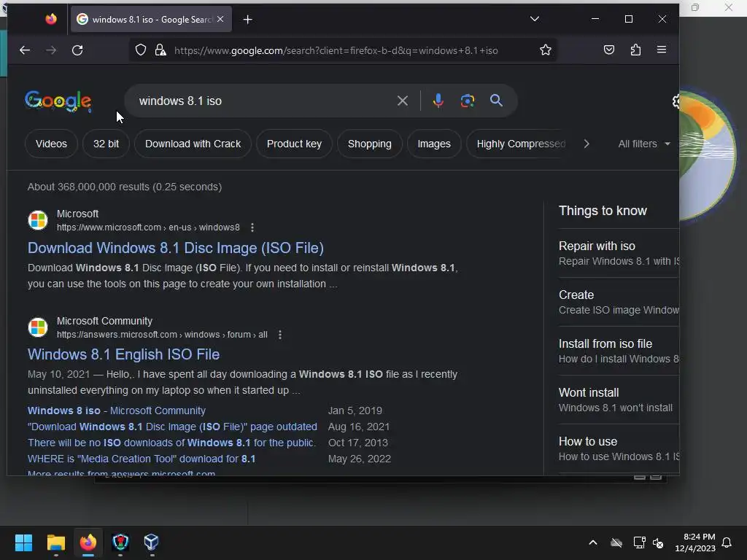Select the Product key chip
Viewport: 747px width, 560px height.
click(x=294, y=144)
